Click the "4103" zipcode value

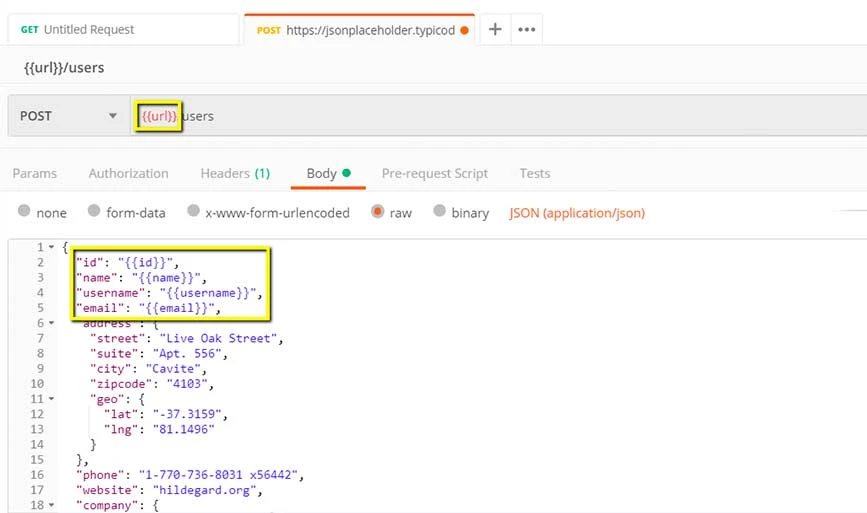coord(187,384)
